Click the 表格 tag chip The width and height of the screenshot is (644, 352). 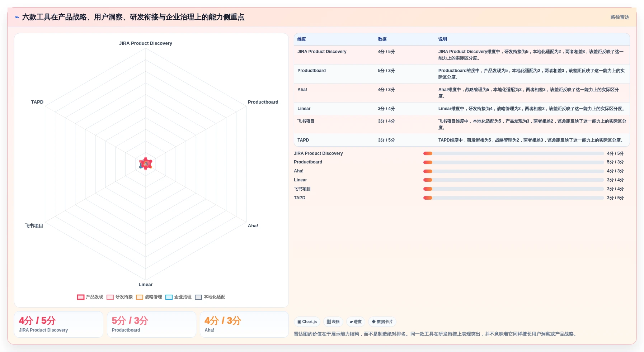(333, 322)
